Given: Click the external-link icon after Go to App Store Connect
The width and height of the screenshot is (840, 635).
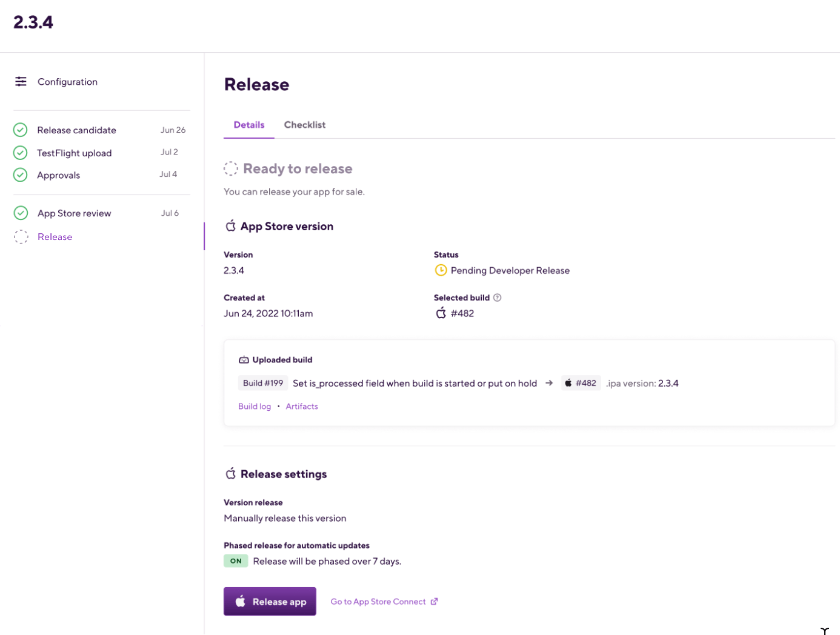Looking at the screenshot, I should pos(435,601).
